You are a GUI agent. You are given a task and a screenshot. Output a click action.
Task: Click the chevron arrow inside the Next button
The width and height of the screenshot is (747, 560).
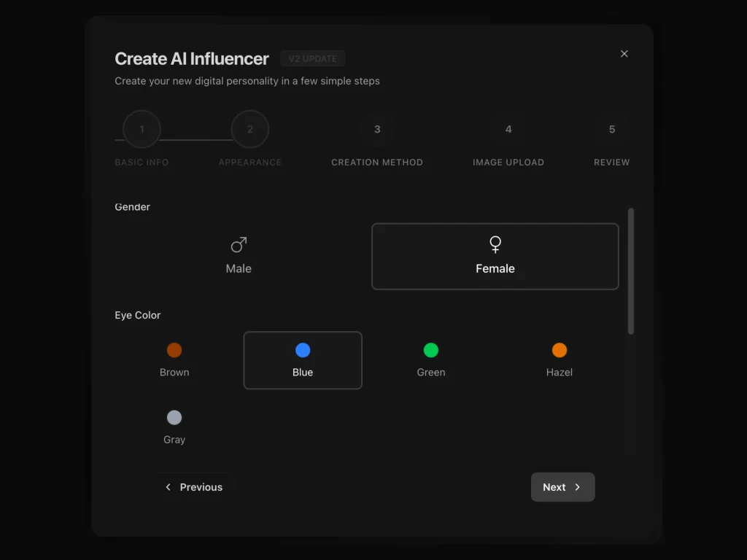click(576, 487)
